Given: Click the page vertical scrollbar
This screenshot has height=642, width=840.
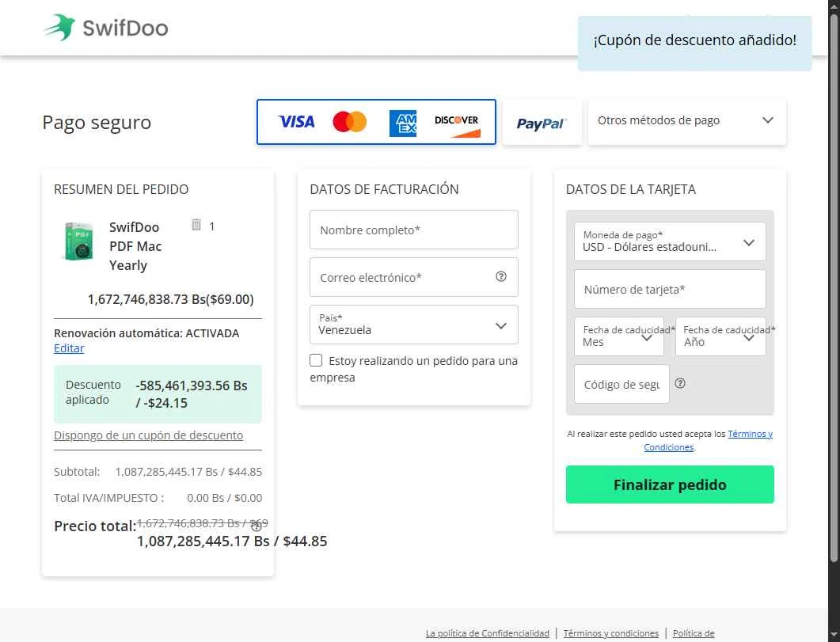Looking at the screenshot, I should [x=834, y=289].
